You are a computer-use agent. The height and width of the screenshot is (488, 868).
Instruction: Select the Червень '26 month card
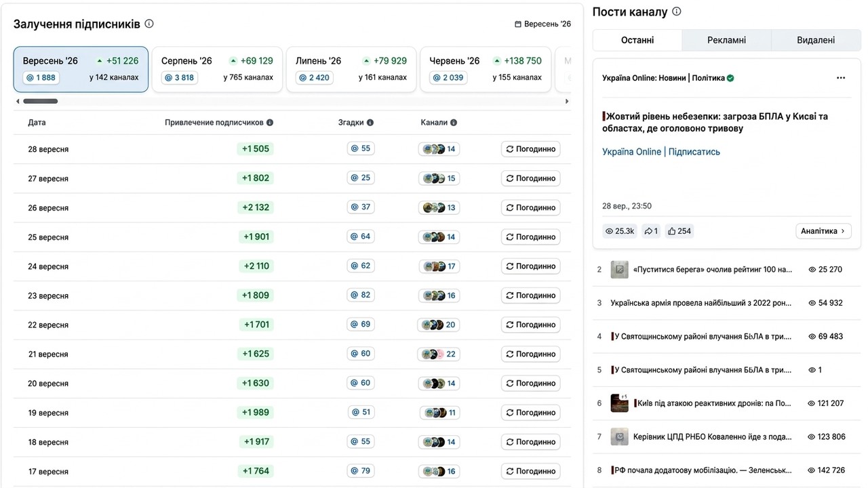tap(486, 69)
